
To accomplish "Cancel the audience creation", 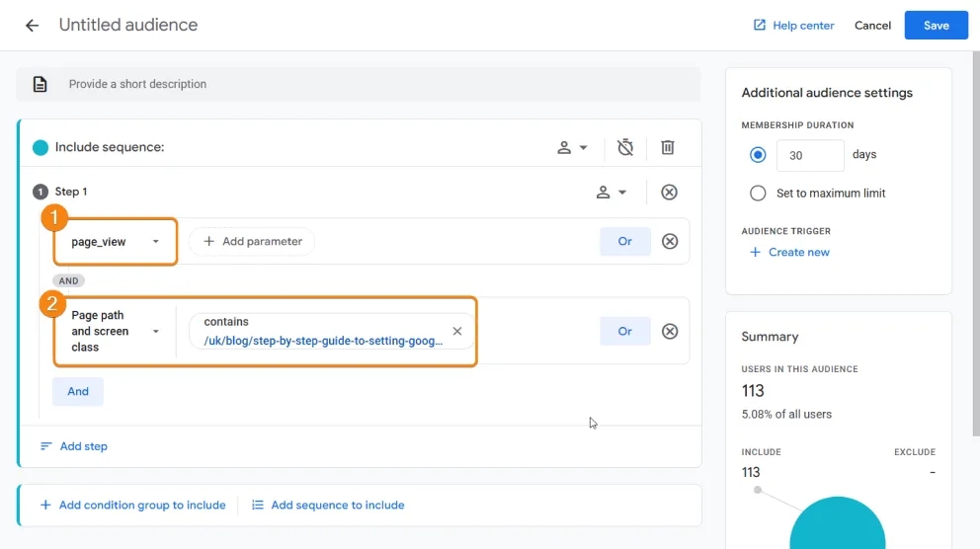I will tap(872, 26).
